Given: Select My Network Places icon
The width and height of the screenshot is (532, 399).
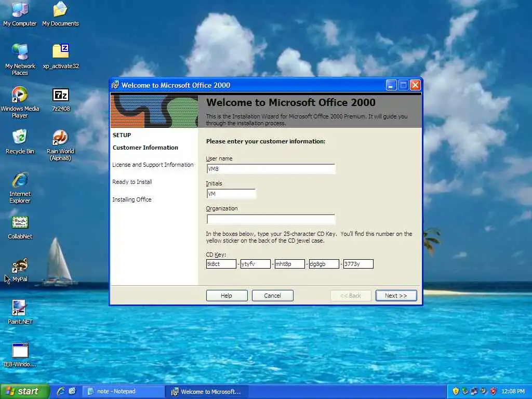Looking at the screenshot, I should (20, 59).
